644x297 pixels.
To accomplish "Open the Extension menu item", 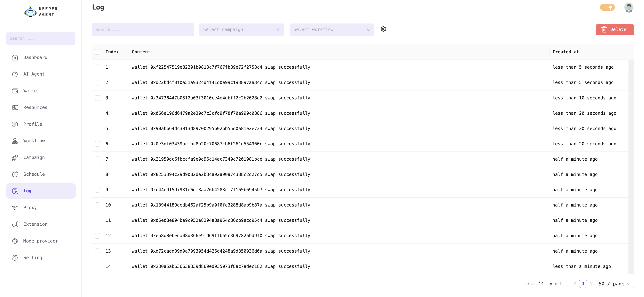I will (x=40, y=224).
